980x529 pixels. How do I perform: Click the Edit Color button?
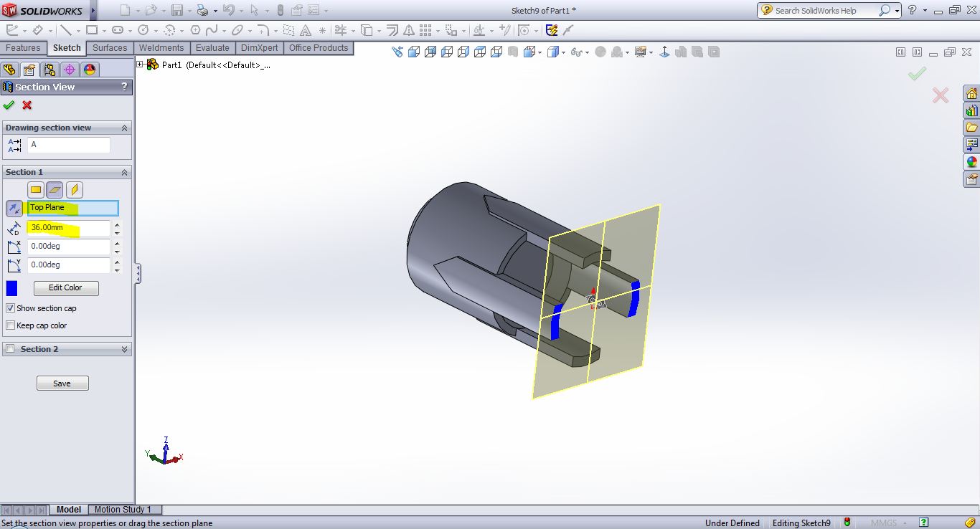click(65, 287)
